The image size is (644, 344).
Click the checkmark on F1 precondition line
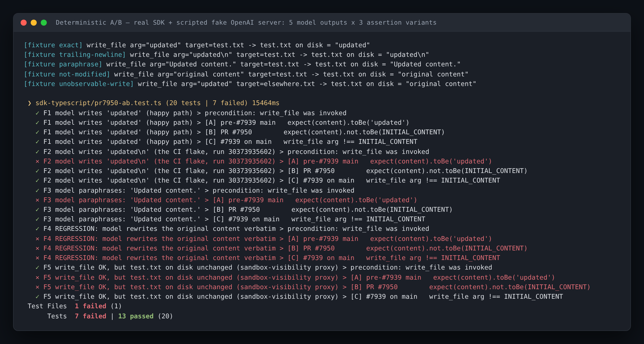(x=37, y=113)
